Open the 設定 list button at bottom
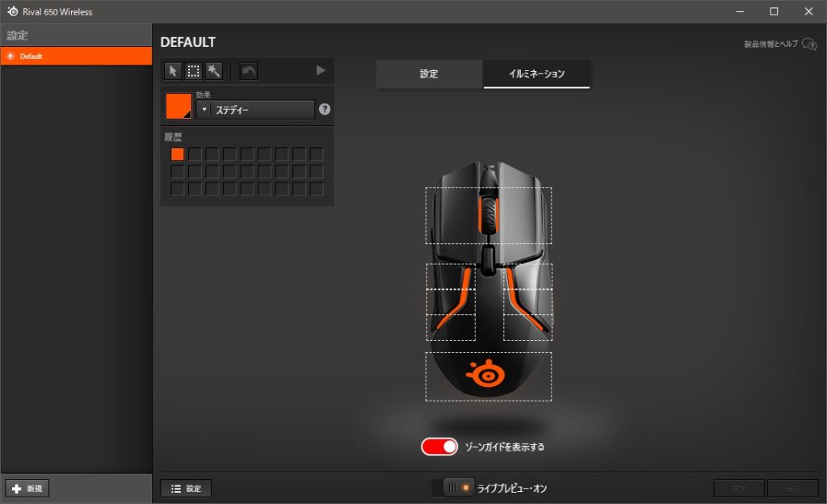The image size is (827, 504). click(186, 489)
